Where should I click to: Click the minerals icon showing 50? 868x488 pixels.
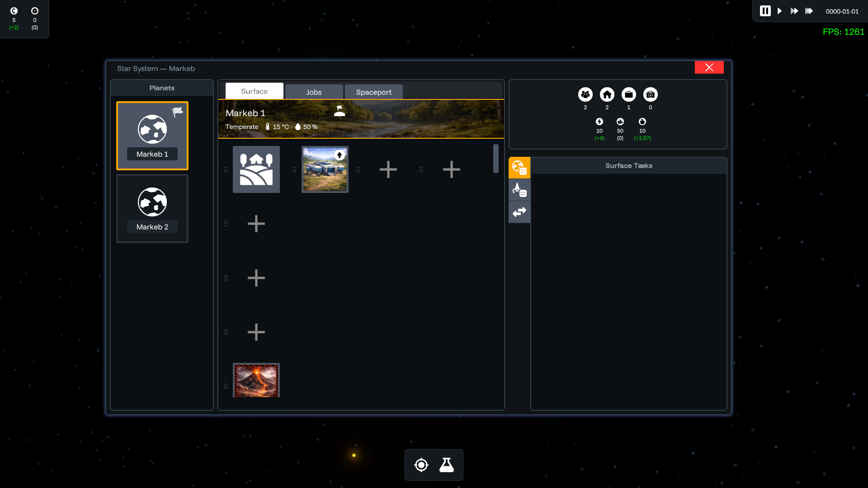coord(620,122)
